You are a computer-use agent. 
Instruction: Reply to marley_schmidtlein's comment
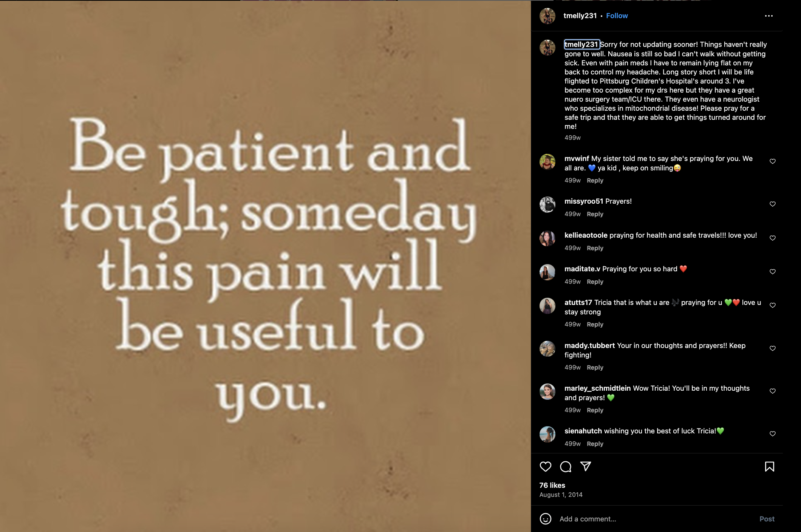click(595, 410)
